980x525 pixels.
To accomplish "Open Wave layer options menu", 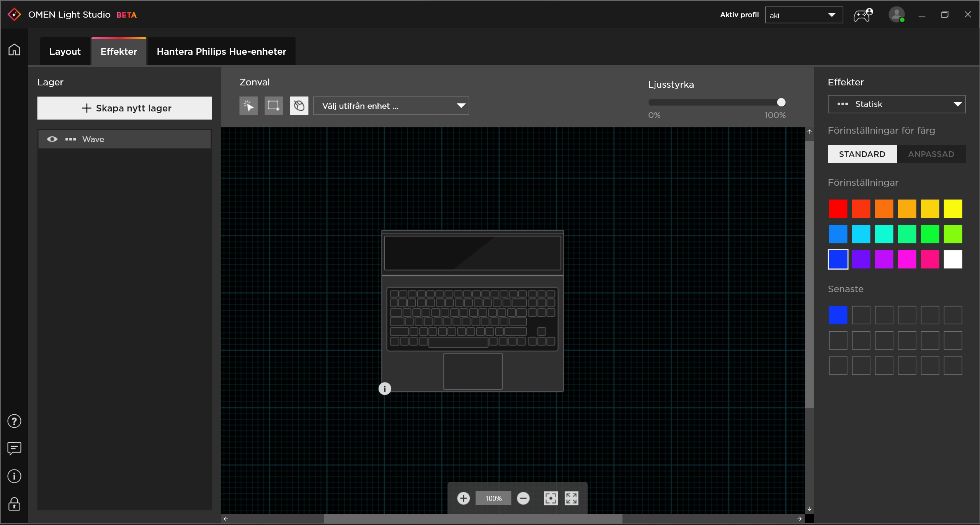I will click(70, 139).
